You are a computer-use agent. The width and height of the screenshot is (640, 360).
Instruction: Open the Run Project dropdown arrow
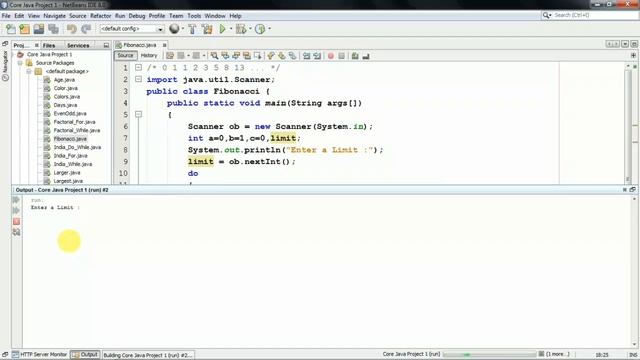(x=231, y=29)
